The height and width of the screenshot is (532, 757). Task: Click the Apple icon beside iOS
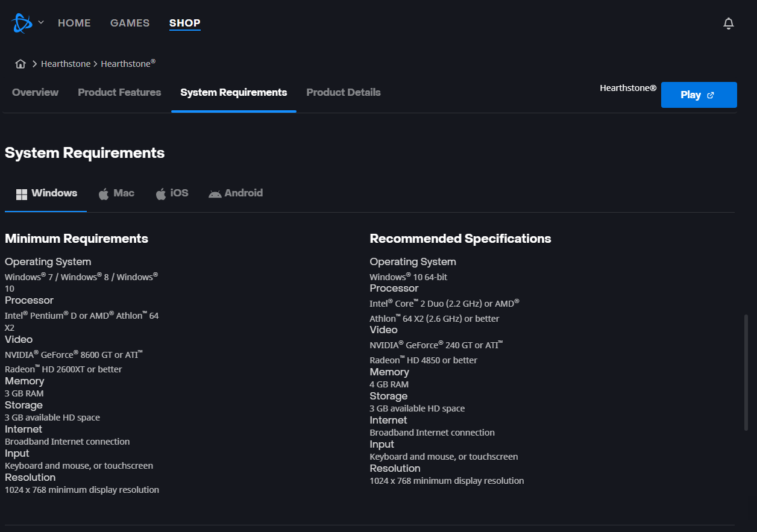click(x=161, y=194)
